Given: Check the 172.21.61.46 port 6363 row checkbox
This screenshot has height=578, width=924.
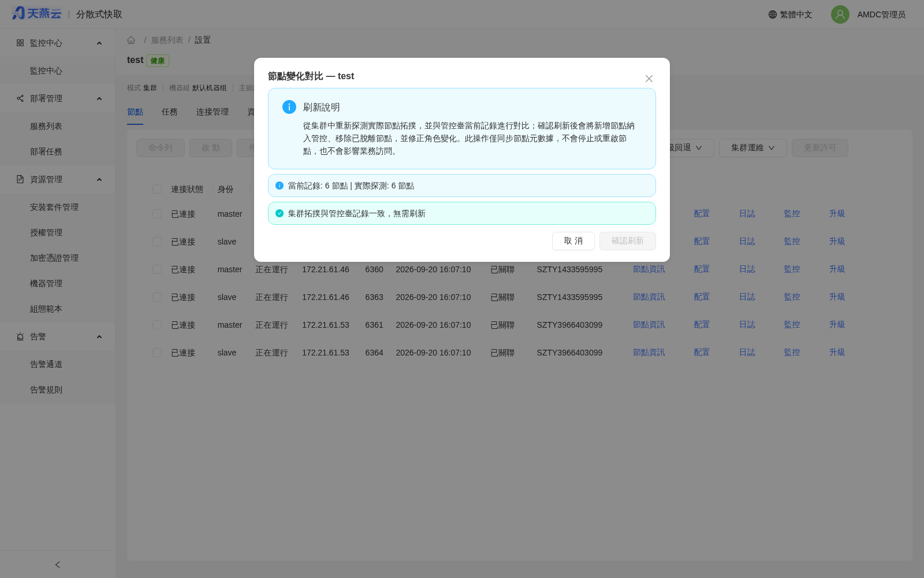Looking at the screenshot, I should (157, 297).
